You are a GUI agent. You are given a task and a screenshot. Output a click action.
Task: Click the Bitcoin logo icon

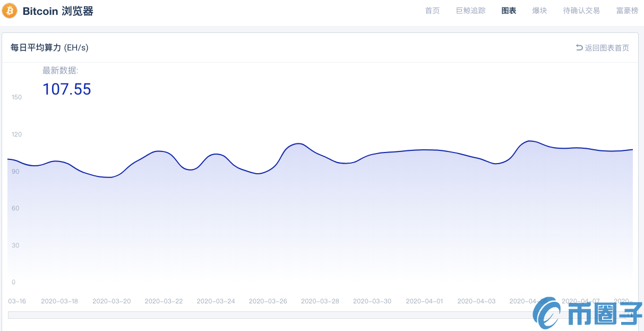click(9, 11)
